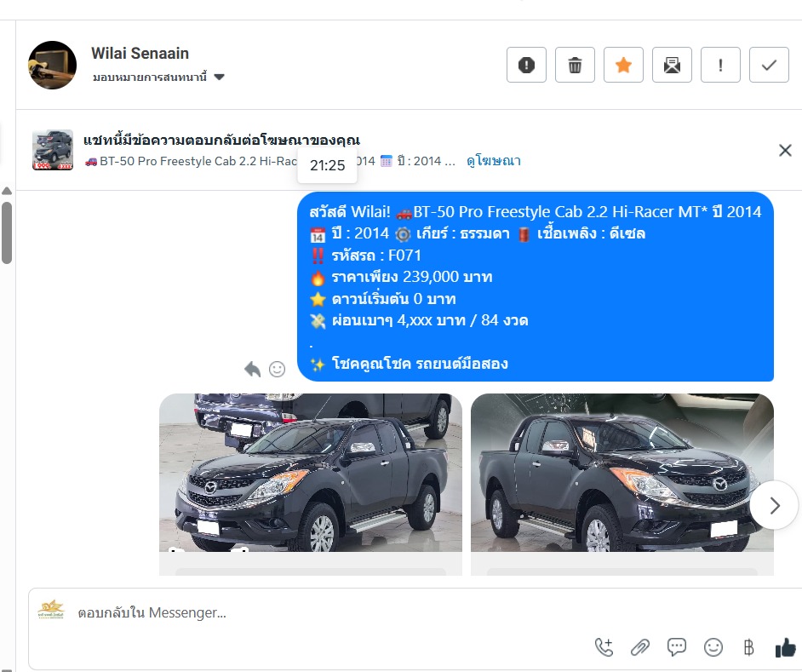Flag conversation with exclamation mark priority icon
Screen dimensions: 802x672
pyautogui.click(x=720, y=65)
